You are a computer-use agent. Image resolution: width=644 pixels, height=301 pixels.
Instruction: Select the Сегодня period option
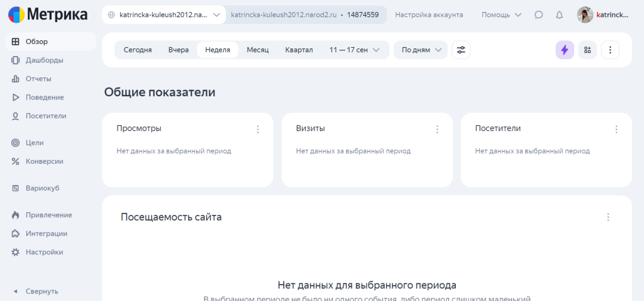point(138,50)
